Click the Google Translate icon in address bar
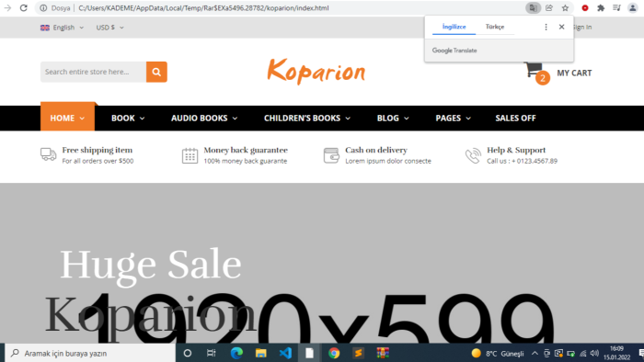Viewport: 644px width, 362px height. click(x=533, y=7)
